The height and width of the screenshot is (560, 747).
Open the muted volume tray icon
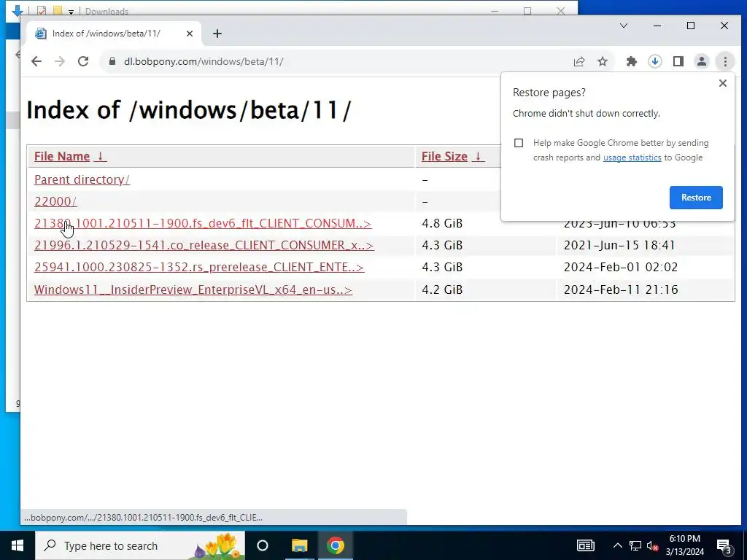(x=652, y=545)
